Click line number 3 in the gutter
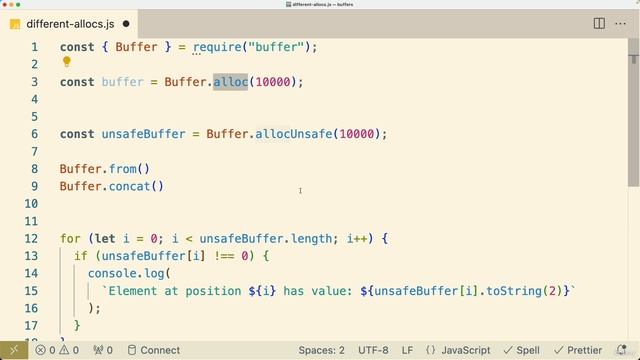The height and width of the screenshot is (360, 640). click(x=35, y=82)
